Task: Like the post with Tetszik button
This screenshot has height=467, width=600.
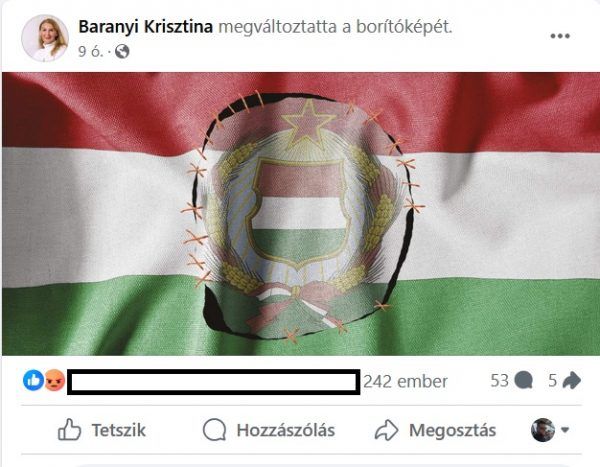Action: (x=101, y=430)
